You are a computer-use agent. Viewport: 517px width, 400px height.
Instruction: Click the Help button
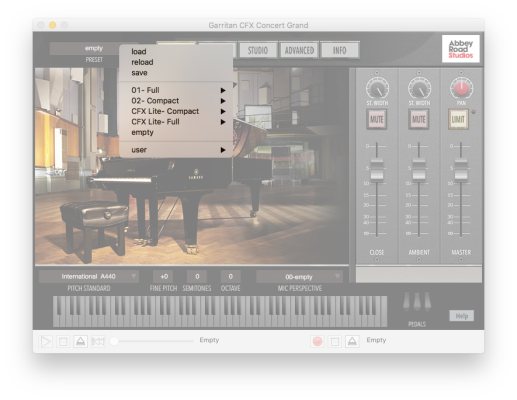pos(462,316)
